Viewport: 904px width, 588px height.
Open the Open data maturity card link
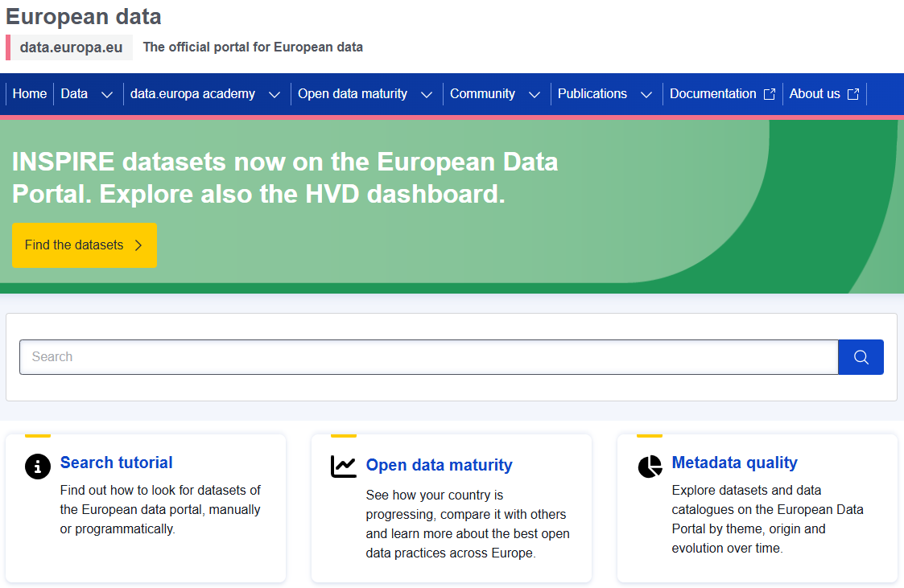(439, 465)
